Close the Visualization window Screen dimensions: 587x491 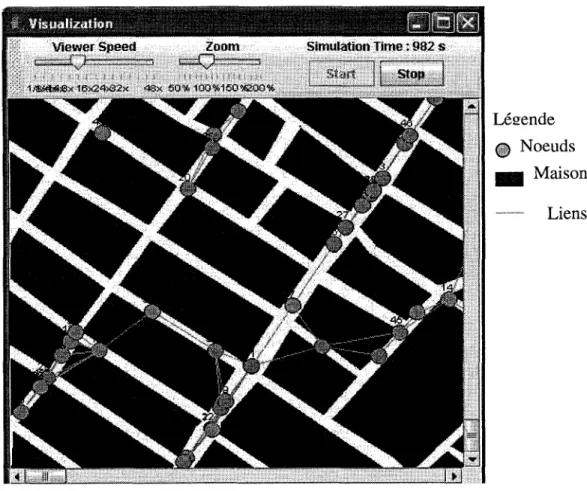468,22
